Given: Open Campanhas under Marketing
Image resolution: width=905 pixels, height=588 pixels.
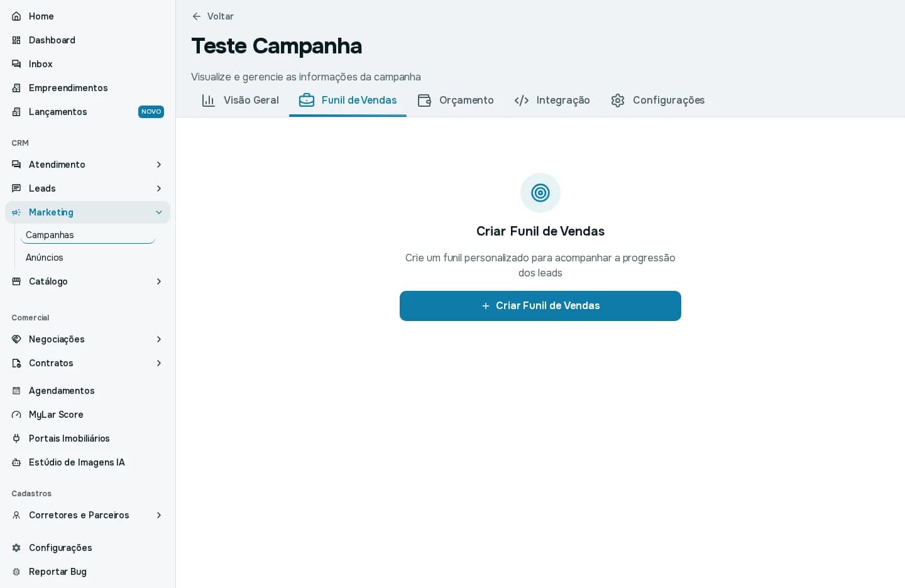Looking at the screenshot, I should click(88, 235).
